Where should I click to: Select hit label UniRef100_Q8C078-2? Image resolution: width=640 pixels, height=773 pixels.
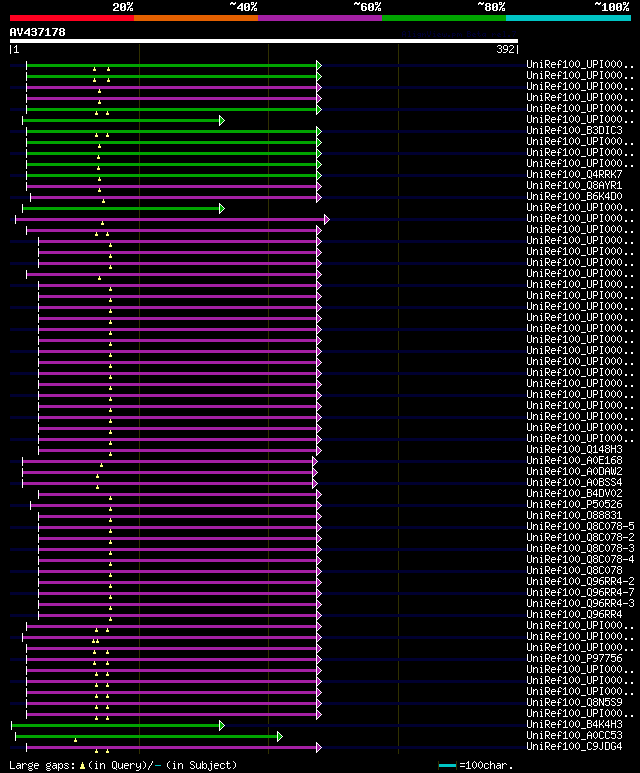580,537
